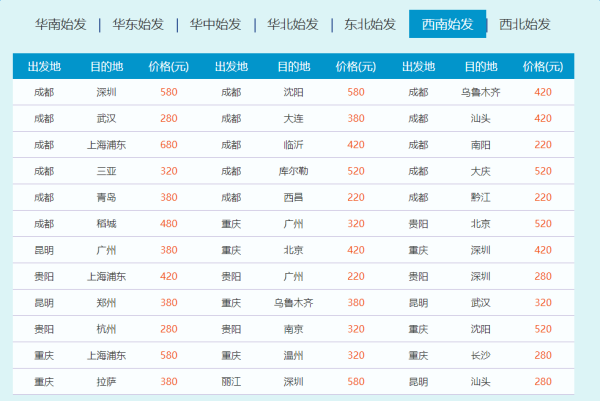Select 乌鲁木齐 destination from 重庆
The height and width of the screenshot is (401, 600).
(293, 303)
